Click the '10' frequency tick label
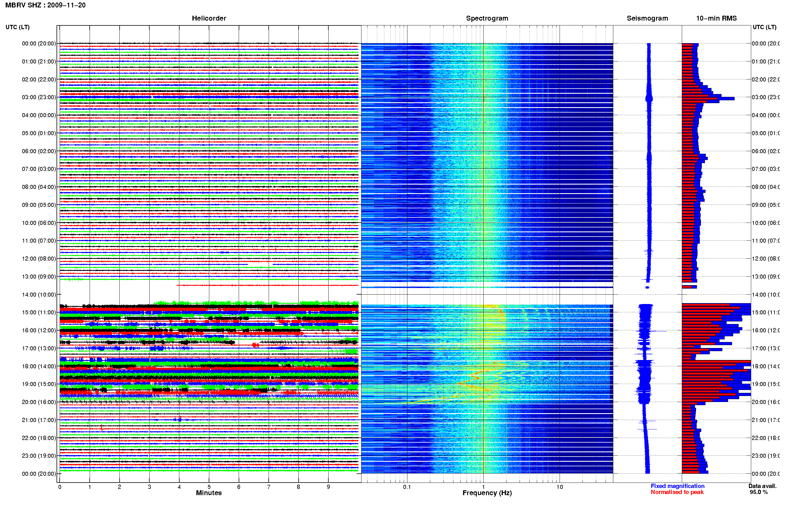This screenshot has width=812, height=508. click(x=560, y=487)
